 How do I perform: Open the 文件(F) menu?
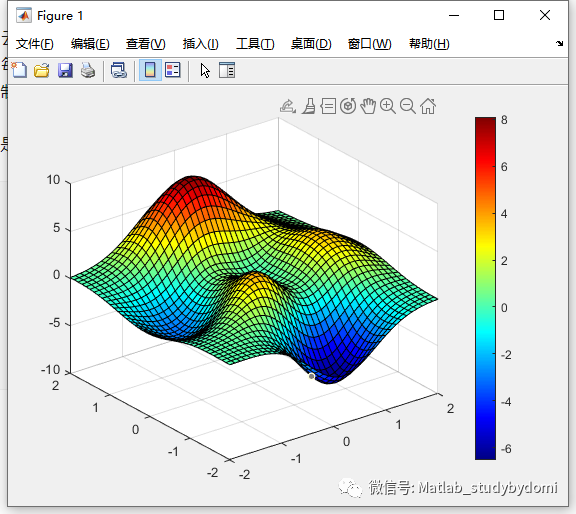tap(35, 44)
